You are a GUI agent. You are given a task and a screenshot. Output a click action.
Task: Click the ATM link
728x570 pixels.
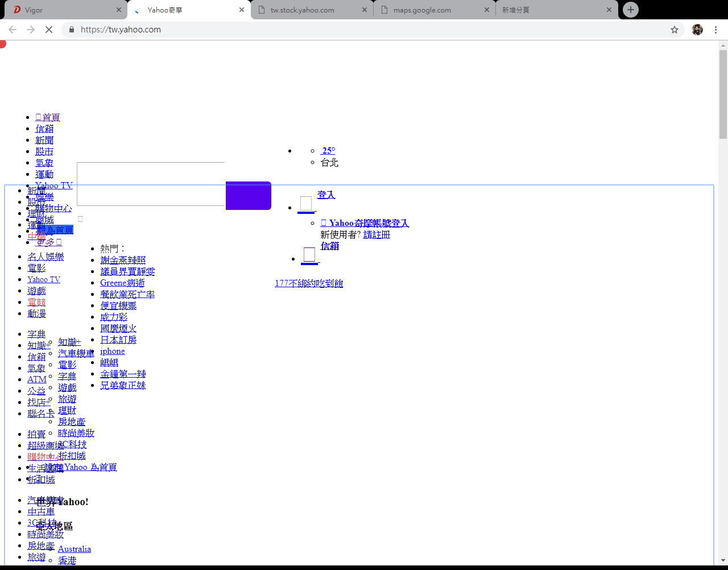click(37, 379)
